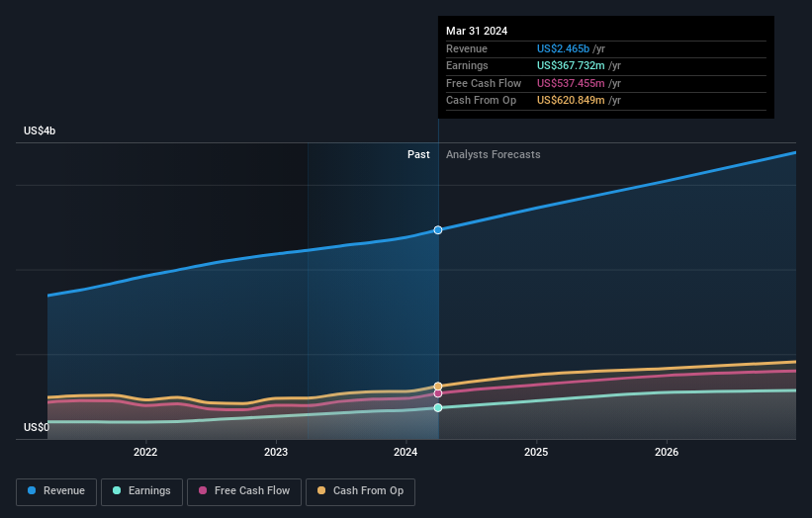This screenshot has height=518, width=812.
Task: Toggle the Earnings series legend button
Action: [141, 491]
